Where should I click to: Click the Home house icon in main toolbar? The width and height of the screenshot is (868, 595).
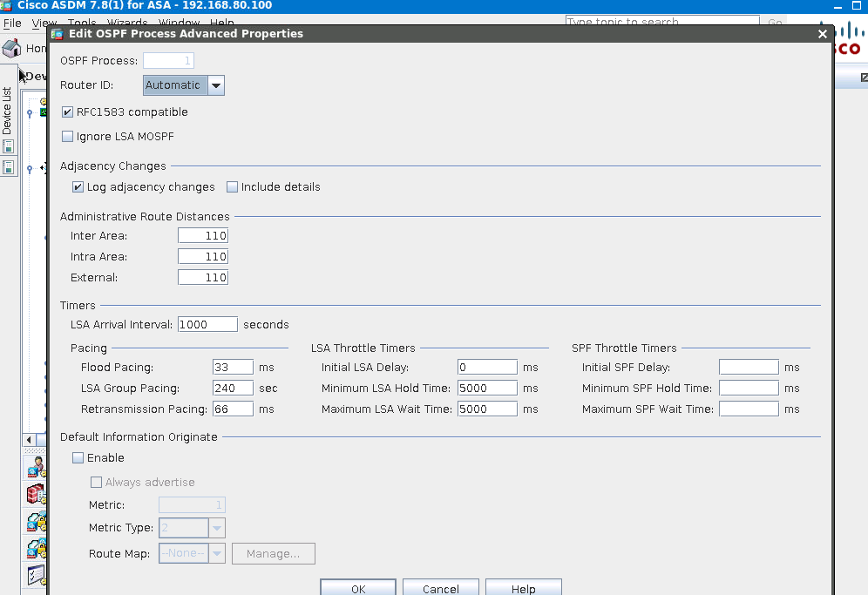click(11, 48)
